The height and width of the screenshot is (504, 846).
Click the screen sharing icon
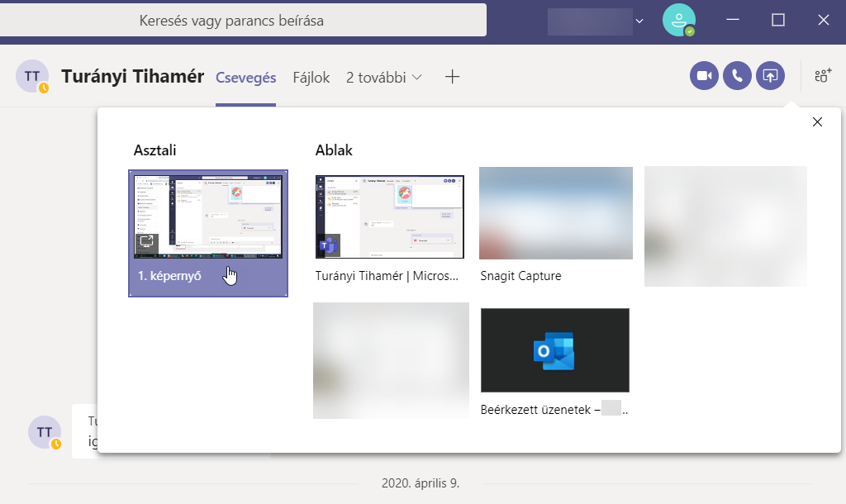click(770, 76)
